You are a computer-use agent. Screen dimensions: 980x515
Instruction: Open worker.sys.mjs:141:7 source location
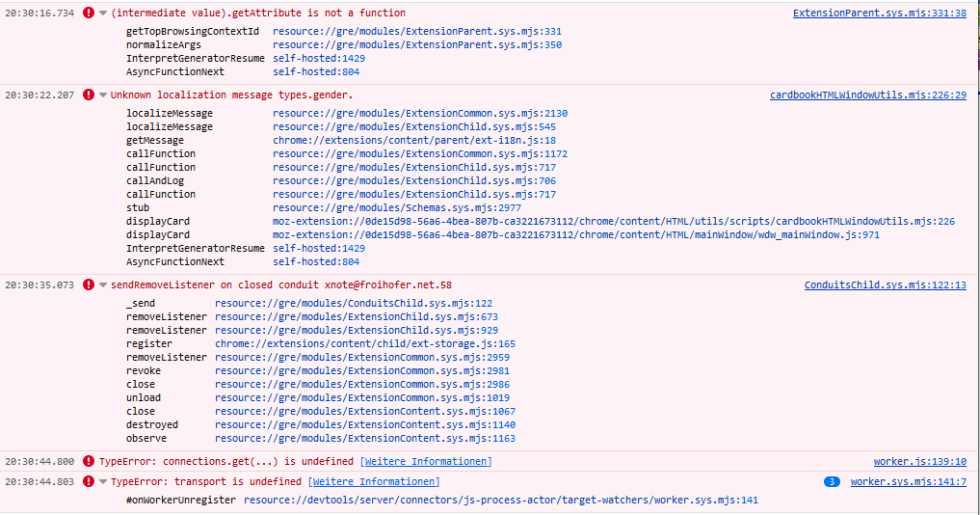(x=908, y=482)
